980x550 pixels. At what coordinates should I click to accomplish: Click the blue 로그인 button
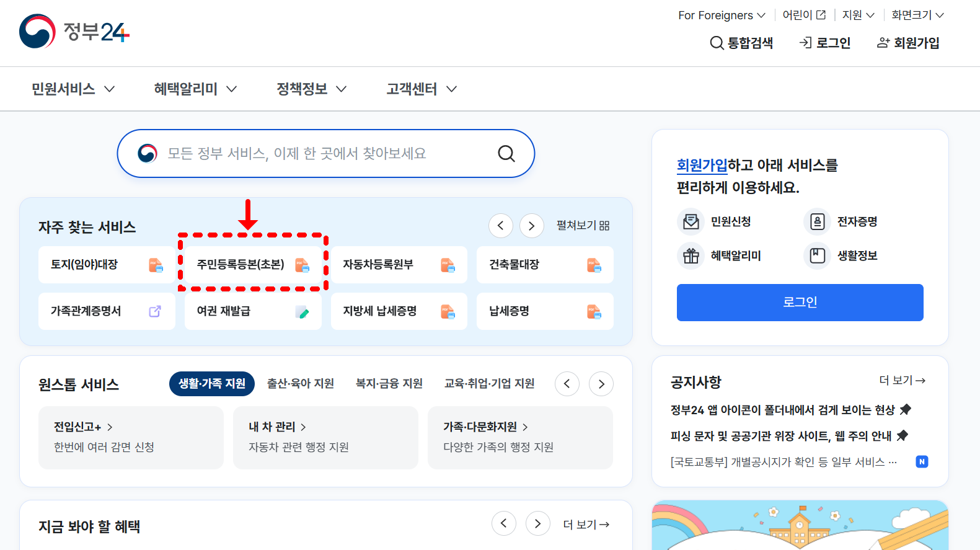(800, 303)
